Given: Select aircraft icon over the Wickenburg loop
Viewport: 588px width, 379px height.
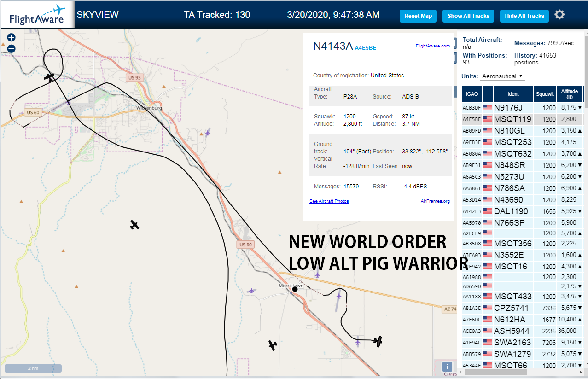Looking at the screenshot, I should click(x=49, y=77).
